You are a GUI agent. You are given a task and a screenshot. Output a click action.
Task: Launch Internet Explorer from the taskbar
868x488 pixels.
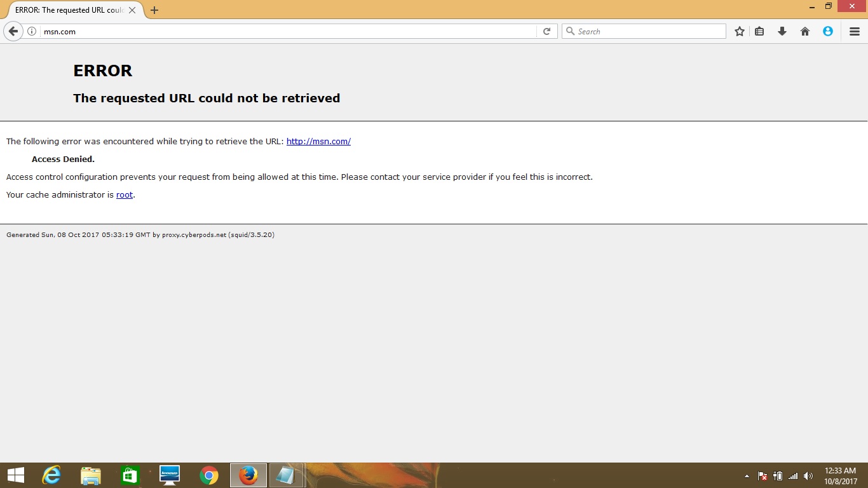[51, 475]
